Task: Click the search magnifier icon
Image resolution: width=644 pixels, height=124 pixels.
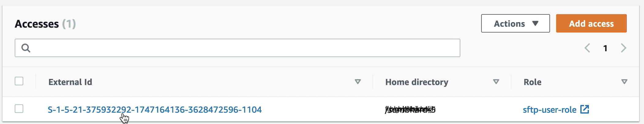Action: coord(26,48)
